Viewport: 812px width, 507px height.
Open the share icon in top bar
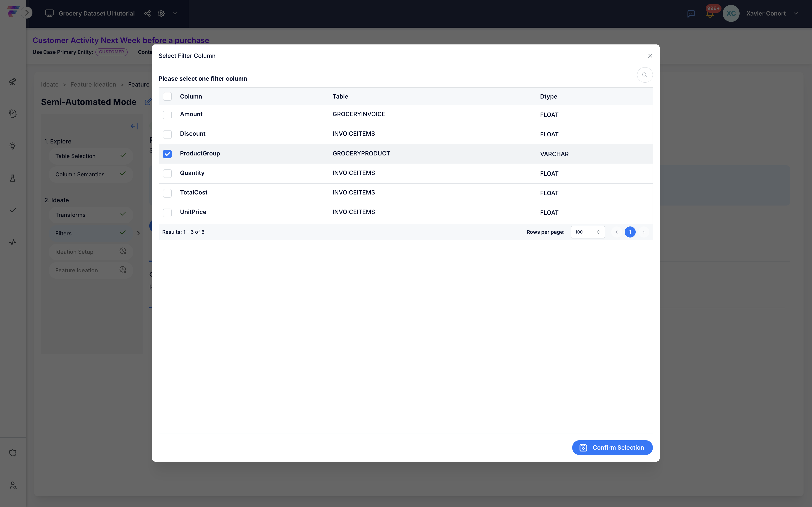point(147,13)
